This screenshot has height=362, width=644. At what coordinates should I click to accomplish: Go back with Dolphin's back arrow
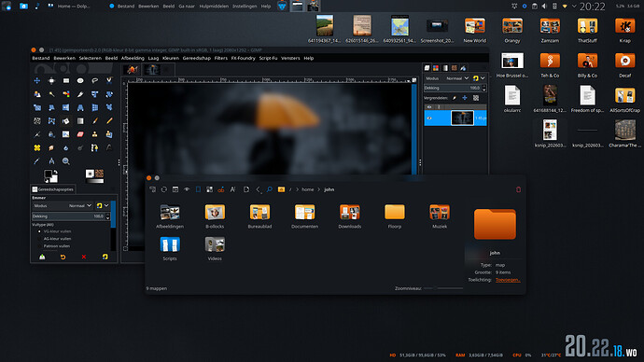[x=258, y=189]
